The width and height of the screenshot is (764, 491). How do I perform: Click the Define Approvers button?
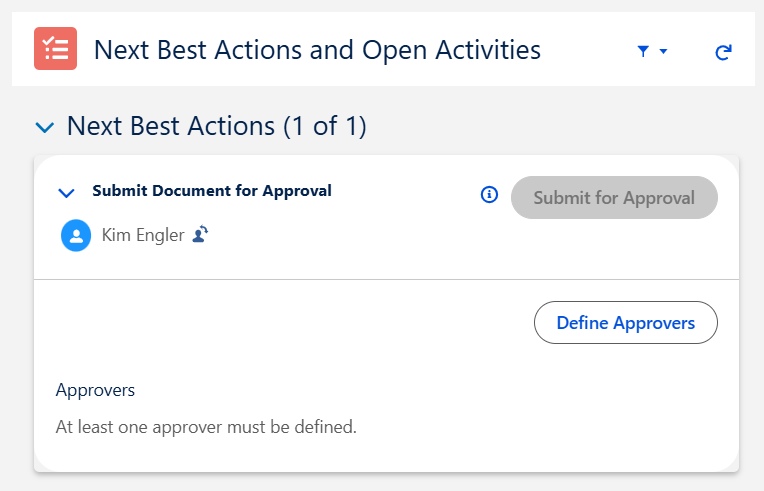click(x=625, y=323)
